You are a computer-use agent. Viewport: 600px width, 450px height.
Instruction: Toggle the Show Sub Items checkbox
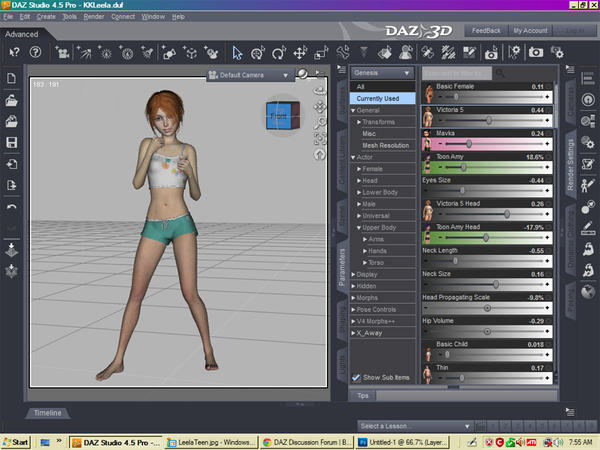coord(358,377)
